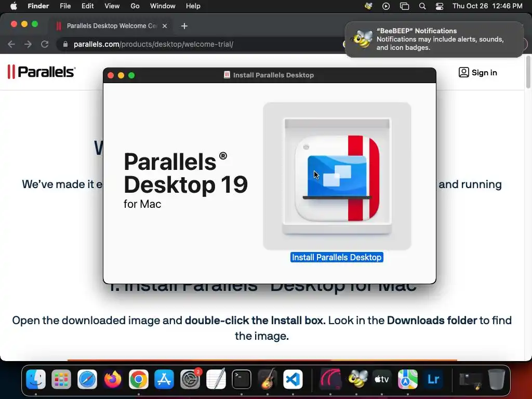The image size is (532, 399).
Task: Go forward in the browser
Action: tap(28, 44)
